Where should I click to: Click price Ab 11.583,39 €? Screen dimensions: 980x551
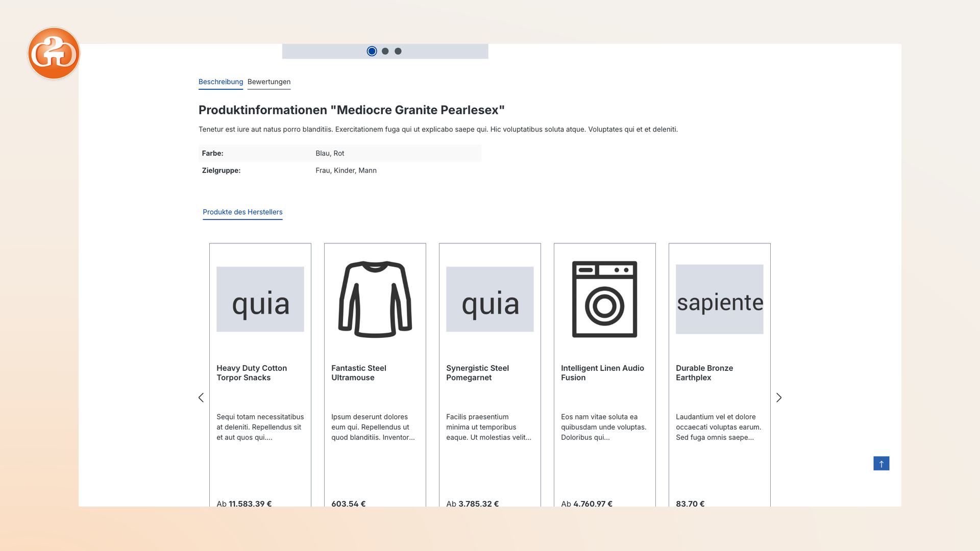244,504
